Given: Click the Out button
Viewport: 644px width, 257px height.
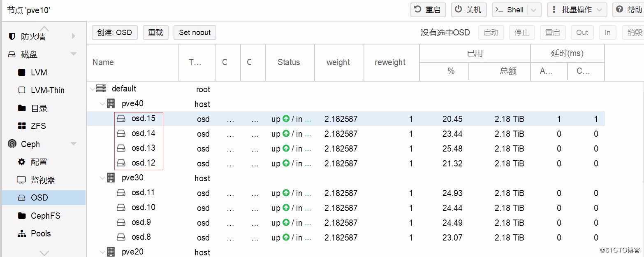Looking at the screenshot, I should 582,33.
